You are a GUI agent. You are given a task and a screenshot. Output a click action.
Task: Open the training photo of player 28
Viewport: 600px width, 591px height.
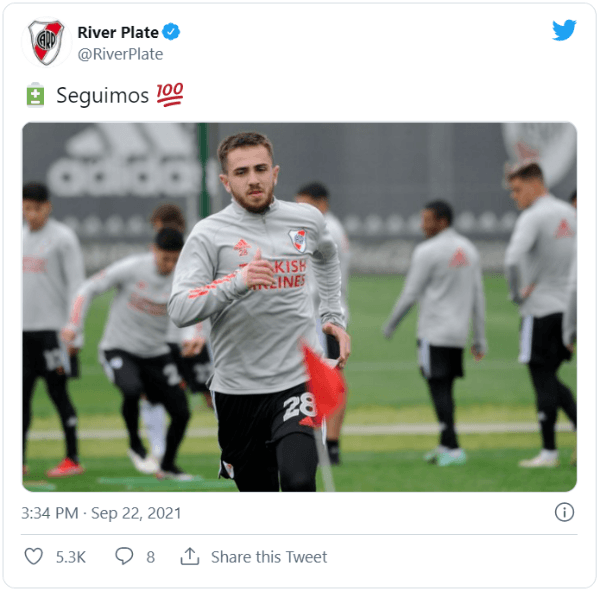coord(300,307)
